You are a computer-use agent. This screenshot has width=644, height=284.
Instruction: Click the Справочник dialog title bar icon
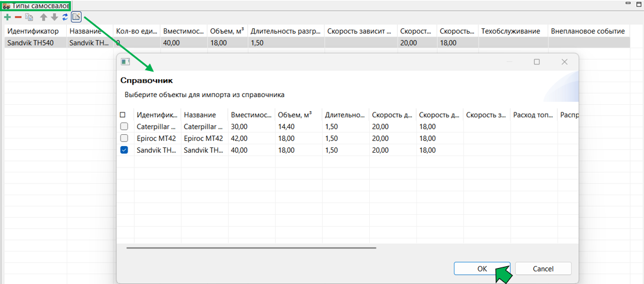click(125, 62)
